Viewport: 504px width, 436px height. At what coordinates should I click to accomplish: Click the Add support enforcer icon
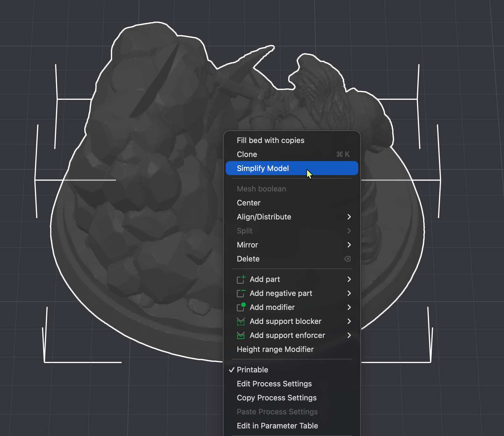[241, 335]
